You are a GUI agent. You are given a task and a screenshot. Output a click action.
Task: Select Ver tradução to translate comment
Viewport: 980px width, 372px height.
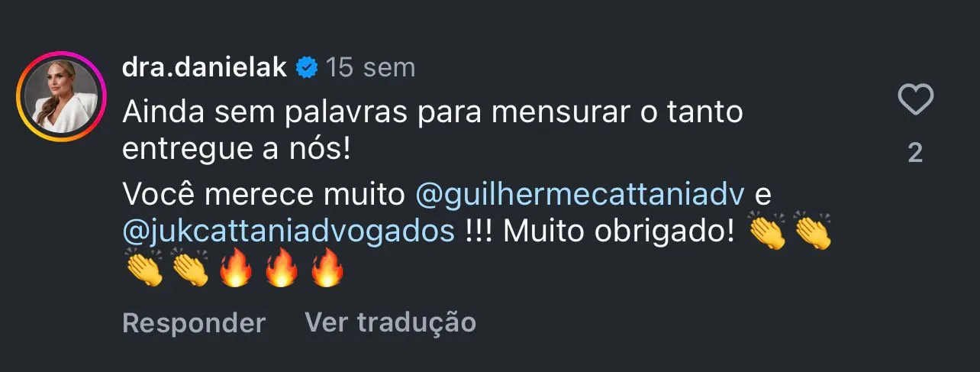pos(390,322)
